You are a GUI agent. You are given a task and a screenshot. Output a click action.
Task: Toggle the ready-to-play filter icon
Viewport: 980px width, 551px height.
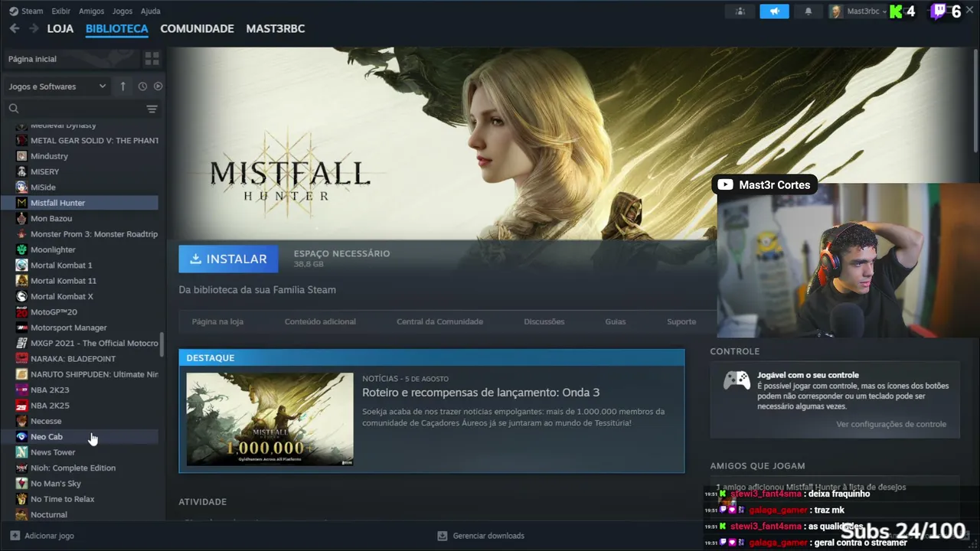[158, 86]
